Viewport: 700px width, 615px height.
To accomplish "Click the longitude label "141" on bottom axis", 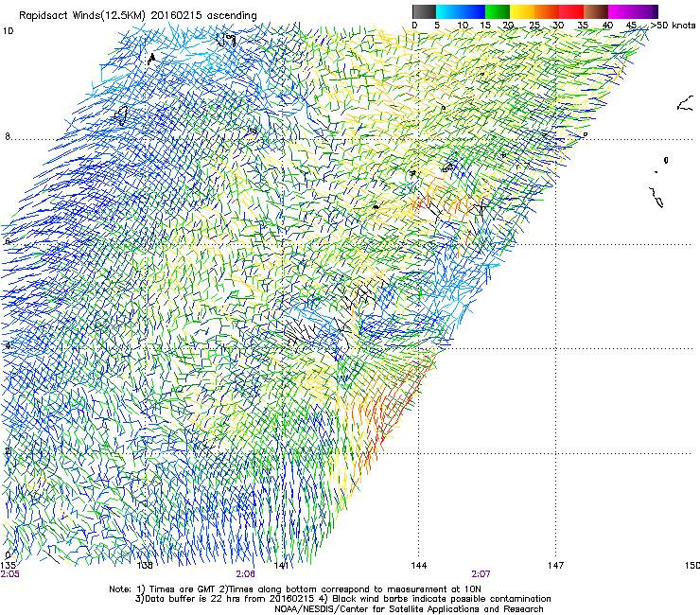I will (281, 566).
